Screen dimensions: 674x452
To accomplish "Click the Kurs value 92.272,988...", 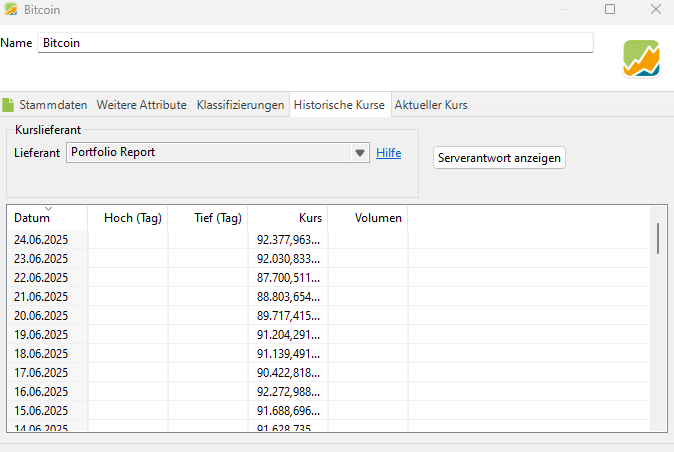I will coord(288,391).
